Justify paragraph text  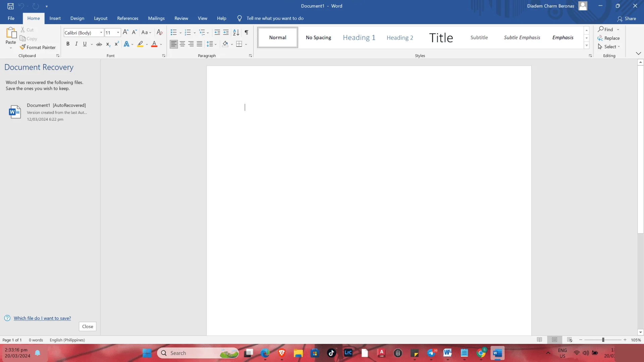200,44
